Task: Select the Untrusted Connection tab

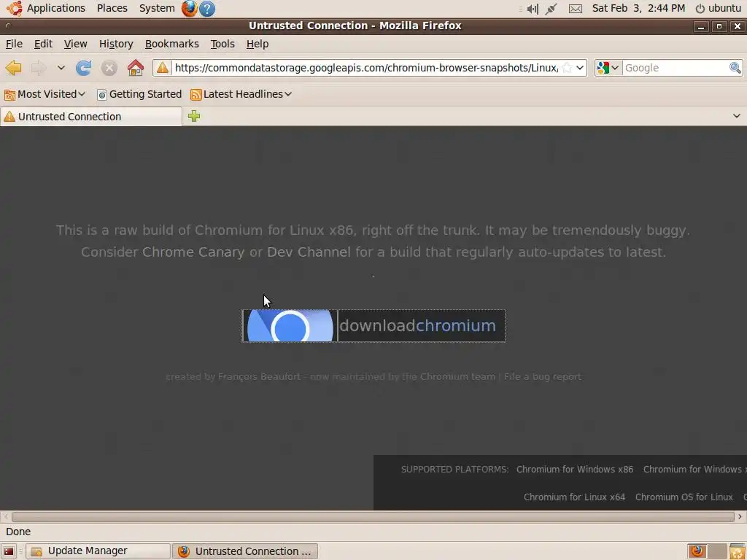Action: 90,117
